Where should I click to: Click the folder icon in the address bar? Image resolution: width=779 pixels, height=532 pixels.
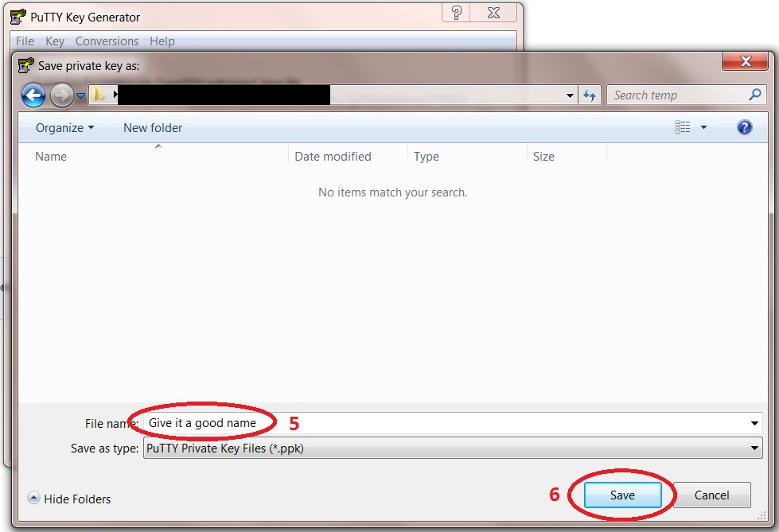click(x=97, y=95)
